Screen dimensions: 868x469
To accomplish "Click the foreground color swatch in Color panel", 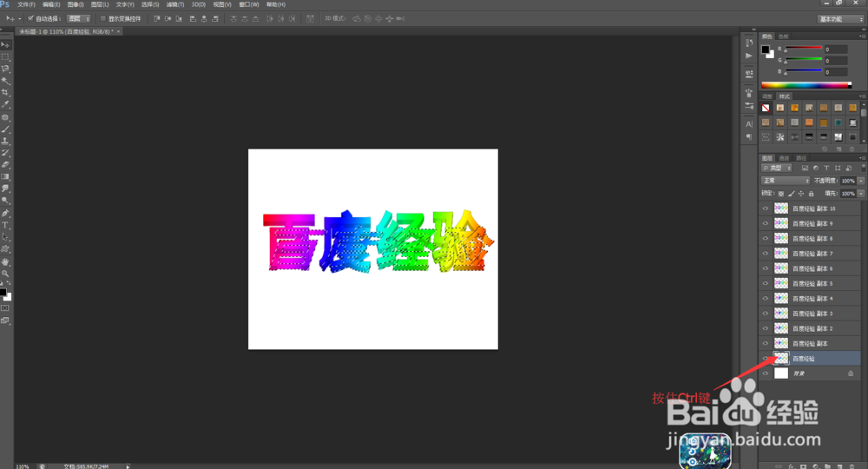I will coord(765,50).
